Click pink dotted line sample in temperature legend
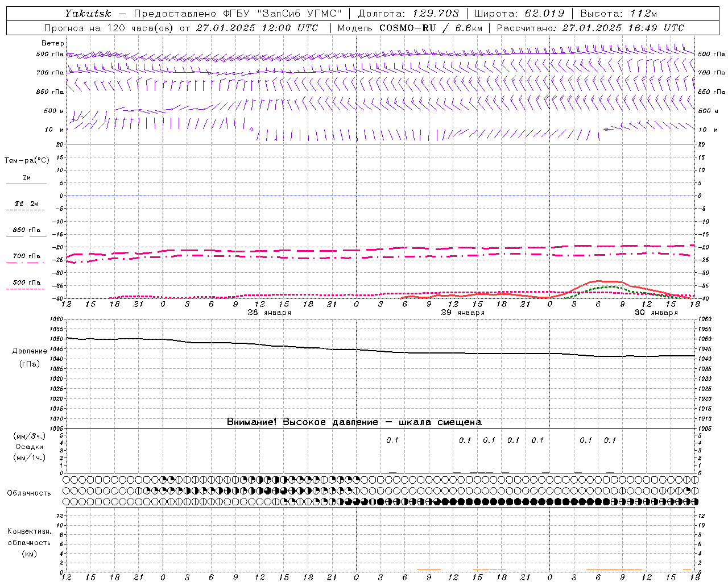This screenshot has height=582, width=728. pyautogui.click(x=26, y=289)
